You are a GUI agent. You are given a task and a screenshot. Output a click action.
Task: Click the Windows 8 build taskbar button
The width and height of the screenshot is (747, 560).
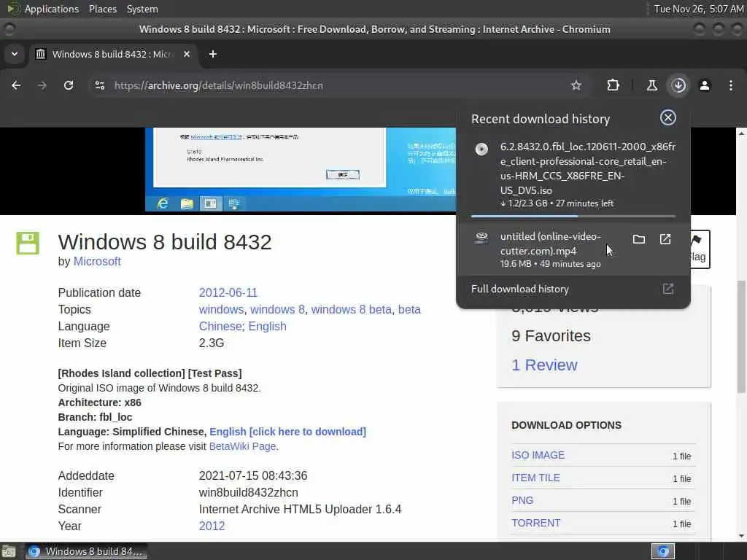[86, 551]
